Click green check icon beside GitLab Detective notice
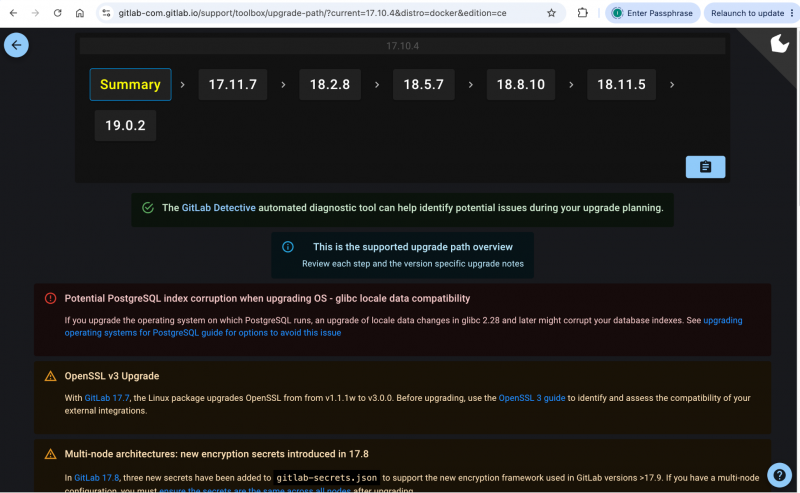Image resolution: width=800 pixels, height=493 pixels. pos(148,208)
